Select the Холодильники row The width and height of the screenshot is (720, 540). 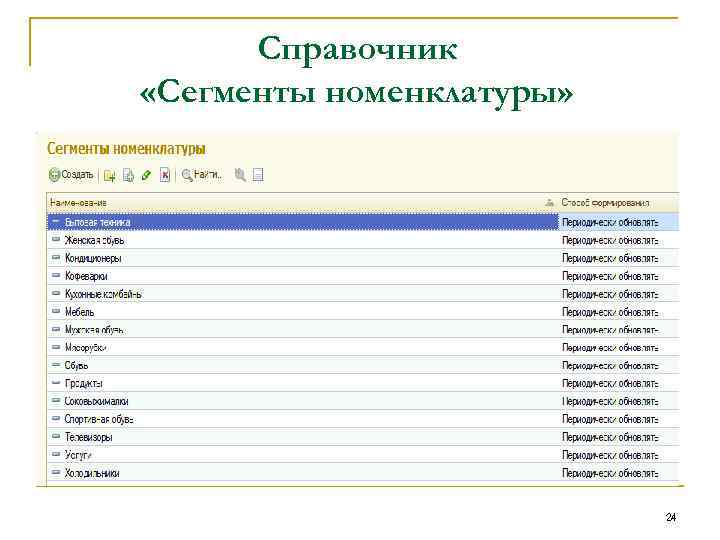tap(363, 473)
